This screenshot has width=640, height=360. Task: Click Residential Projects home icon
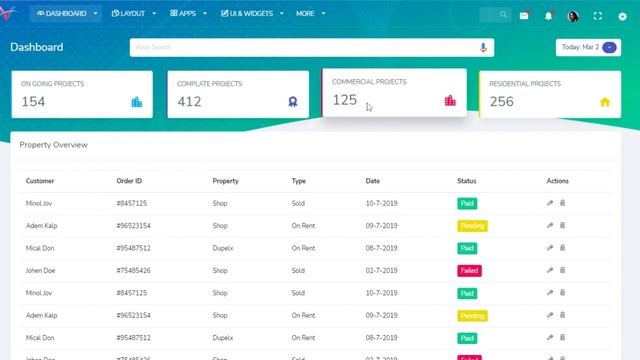pyautogui.click(x=605, y=102)
